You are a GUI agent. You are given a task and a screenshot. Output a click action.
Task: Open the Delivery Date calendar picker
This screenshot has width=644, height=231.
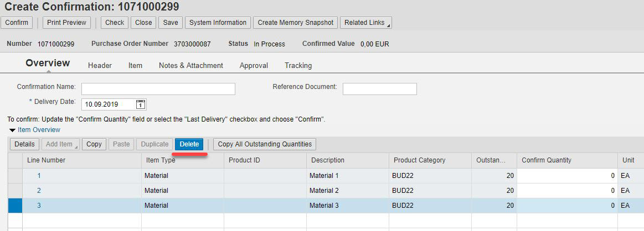141,104
